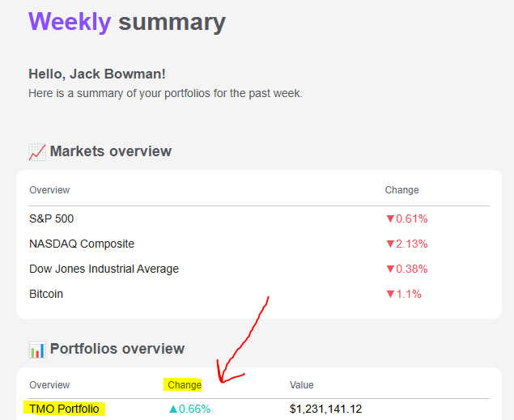
Task: Click the hand-drawn red arrow annotation
Action: point(243,341)
